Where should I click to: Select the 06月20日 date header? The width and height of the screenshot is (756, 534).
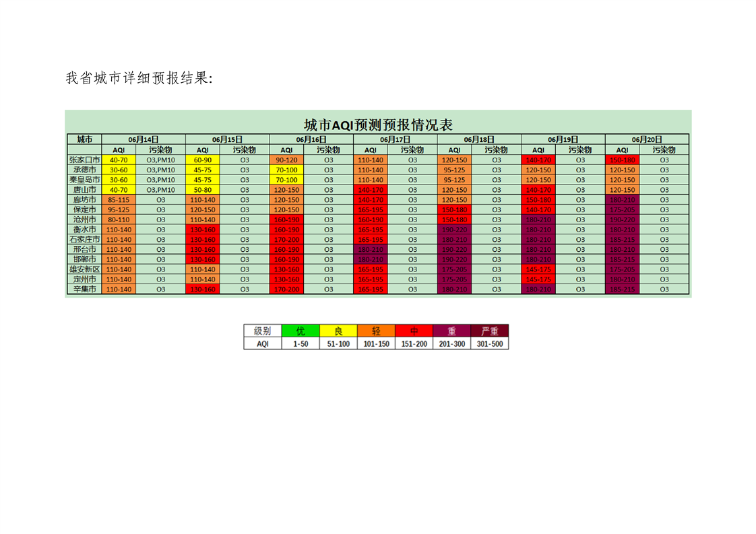coord(647,139)
